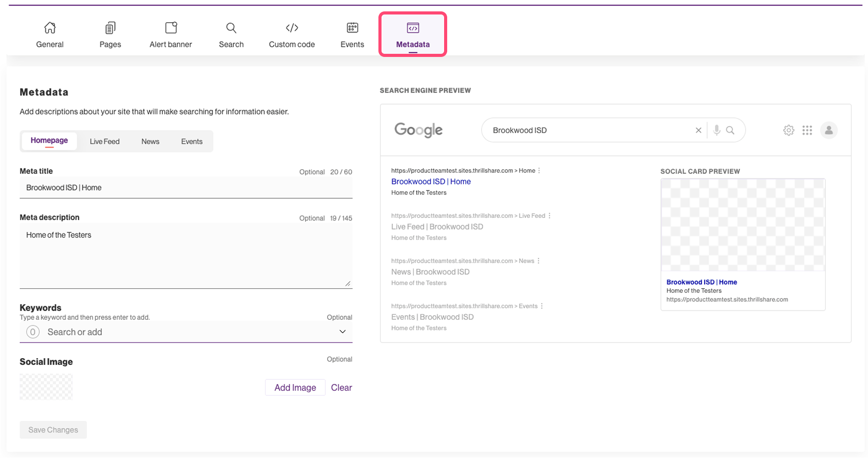
Task: Click the Search magnifier icon in top nav
Action: (x=231, y=27)
